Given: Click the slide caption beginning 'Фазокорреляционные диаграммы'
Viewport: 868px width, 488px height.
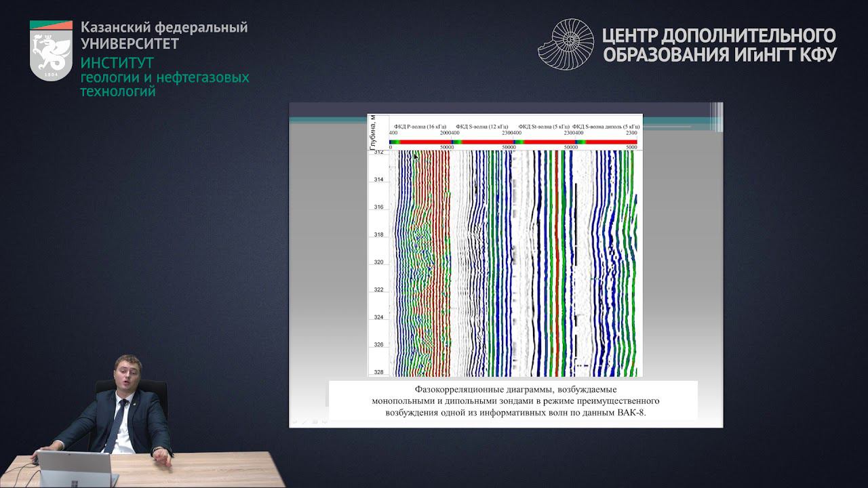Looking at the screenshot, I should point(515,401).
